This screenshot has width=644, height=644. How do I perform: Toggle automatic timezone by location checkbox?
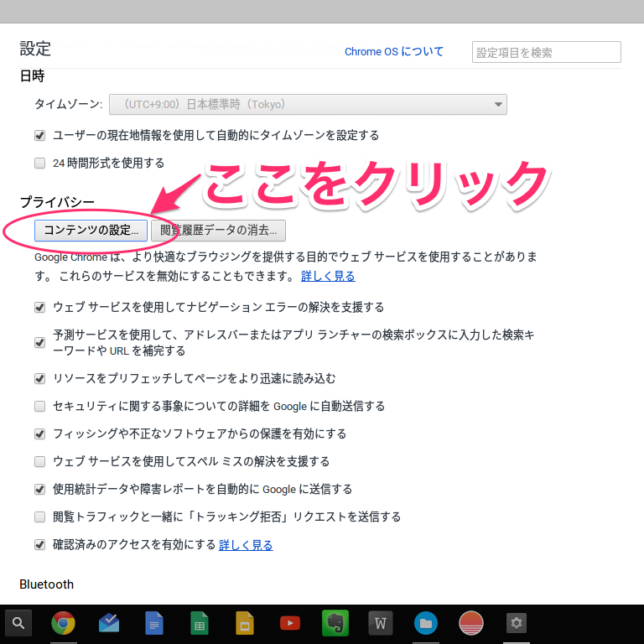pyautogui.click(x=40, y=136)
